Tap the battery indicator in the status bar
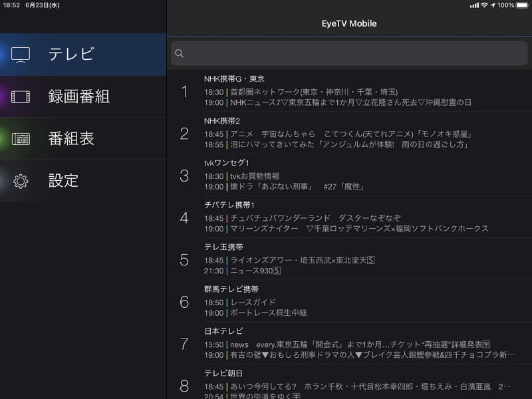The width and height of the screenshot is (532, 399). tap(522, 6)
